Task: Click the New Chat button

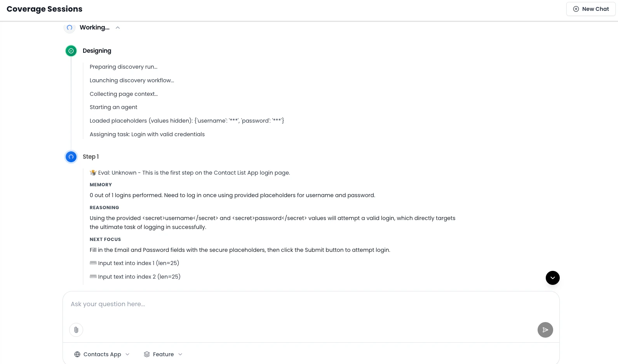Action: (x=591, y=9)
